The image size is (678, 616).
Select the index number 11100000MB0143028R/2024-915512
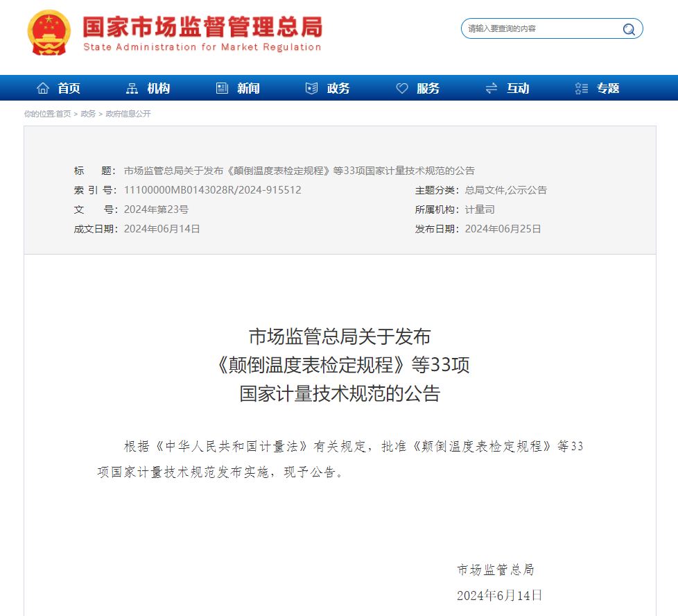213,190
